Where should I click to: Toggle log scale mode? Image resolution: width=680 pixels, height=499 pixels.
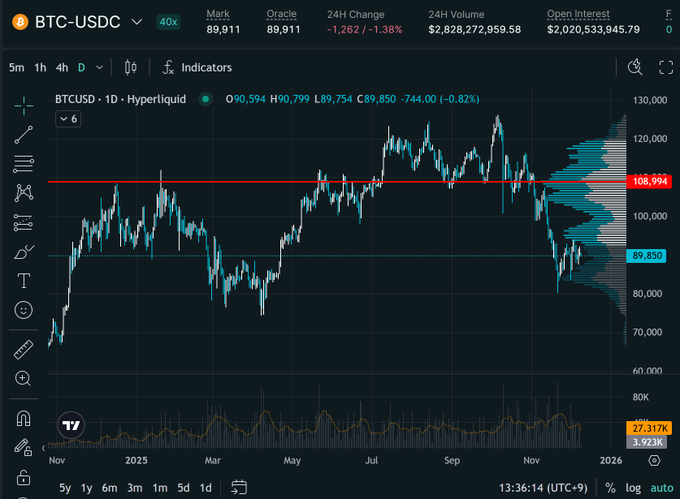click(x=633, y=488)
